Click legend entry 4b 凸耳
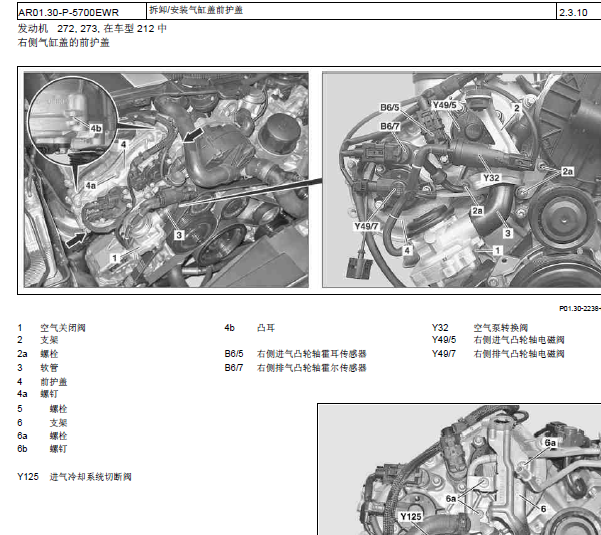Screen dimensions: 601x535 click(250, 328)
